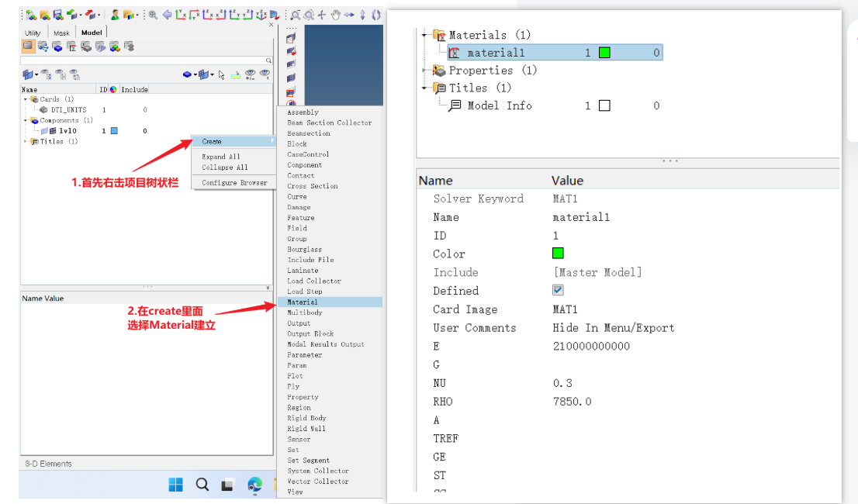This screenshot has height=504, width=858.
Task: Click the dynamic rotate icon
Action: [x=376, y=16]
